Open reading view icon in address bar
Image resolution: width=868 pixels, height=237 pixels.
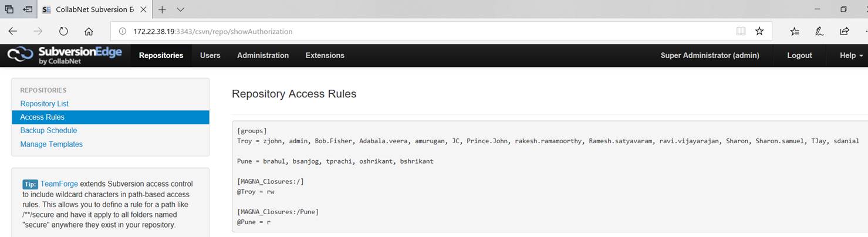[x=741, y=31]
